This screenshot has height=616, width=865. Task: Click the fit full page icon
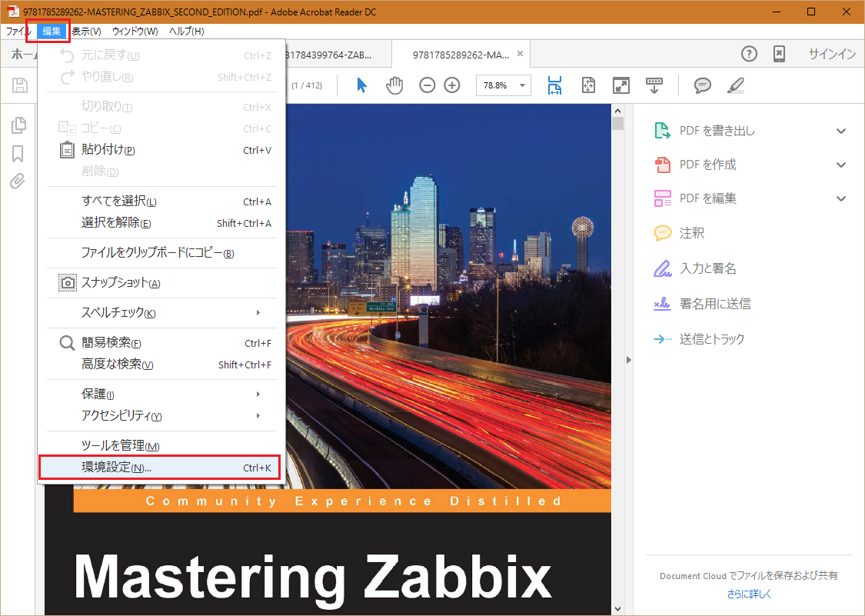[589, 85]
